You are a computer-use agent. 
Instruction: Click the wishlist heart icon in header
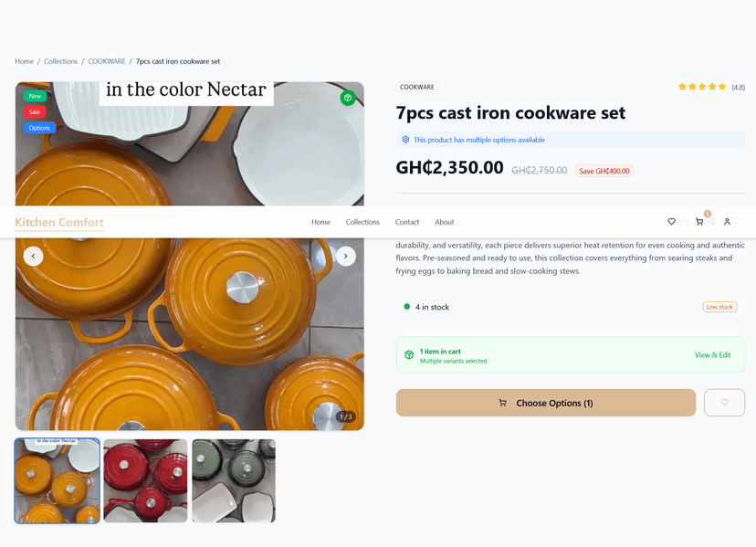[671, 221]
